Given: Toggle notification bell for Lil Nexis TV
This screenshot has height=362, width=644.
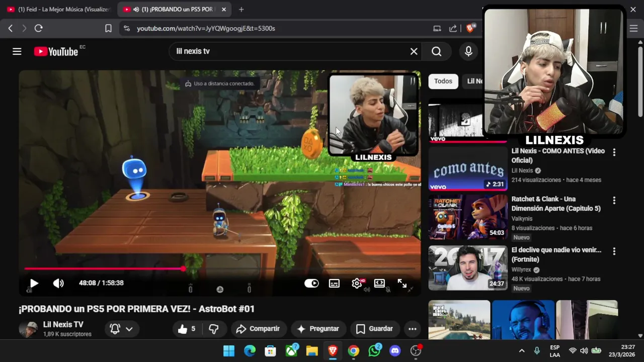Looking at the screenshot, I should tap(121, 329).
